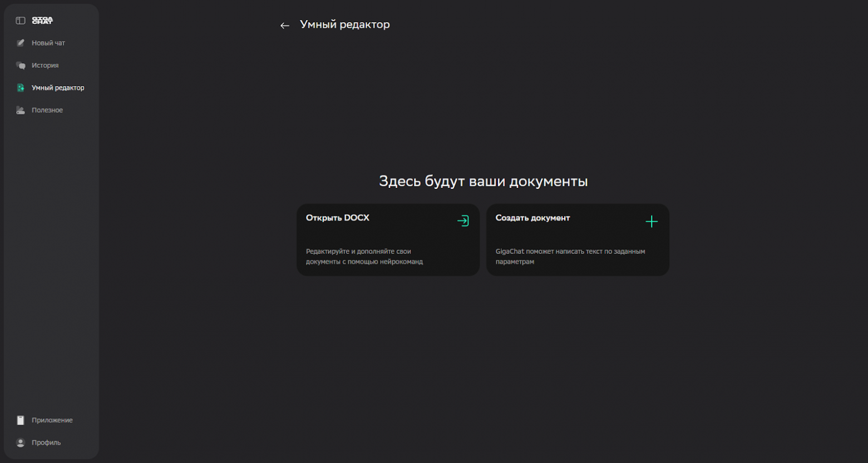Click the description text about нейрокоманды on DOCX card

364,256
